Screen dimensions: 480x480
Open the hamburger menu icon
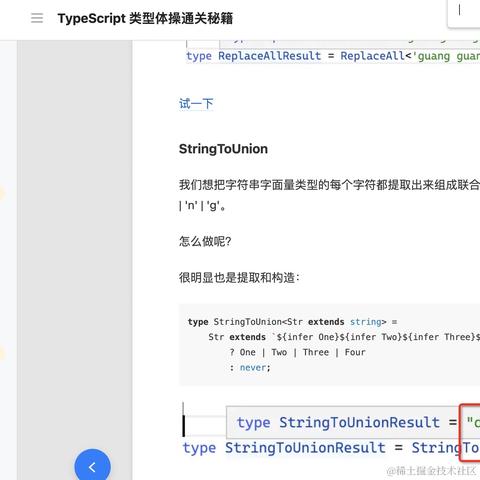click(37, 18)
